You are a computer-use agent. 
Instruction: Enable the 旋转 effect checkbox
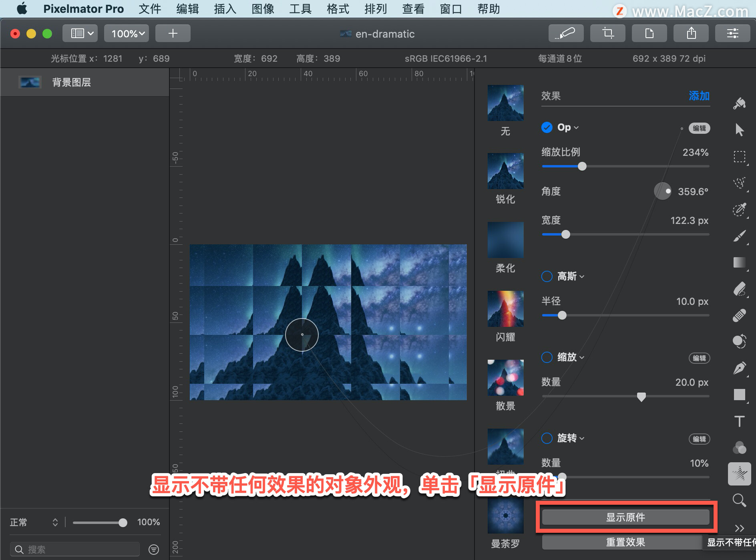[x=547, y=438]
